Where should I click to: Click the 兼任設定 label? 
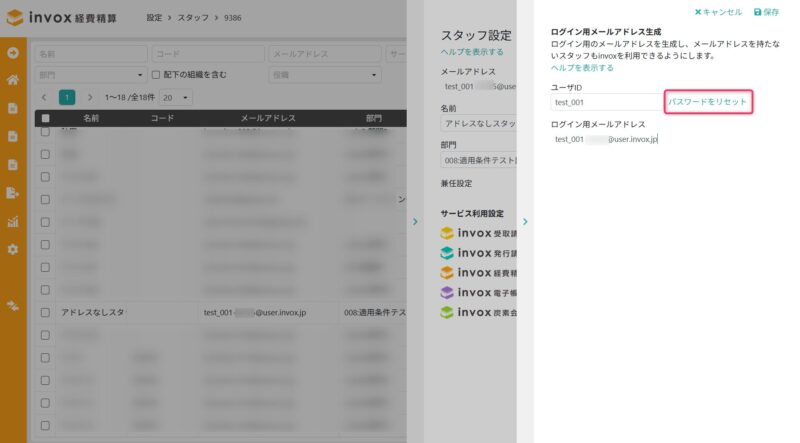[457, 184]
